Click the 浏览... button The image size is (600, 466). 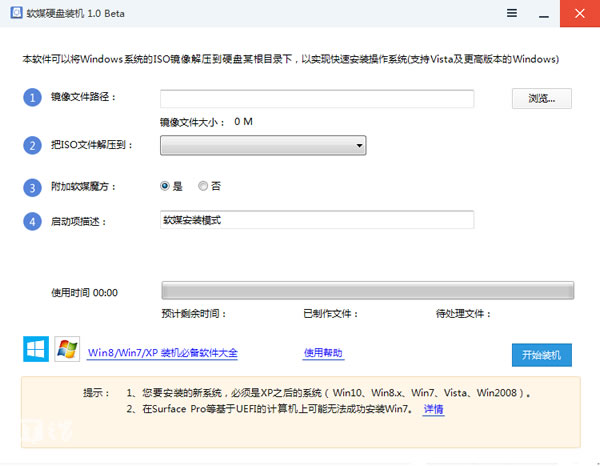pyautogui.click(x=542, y=99)
